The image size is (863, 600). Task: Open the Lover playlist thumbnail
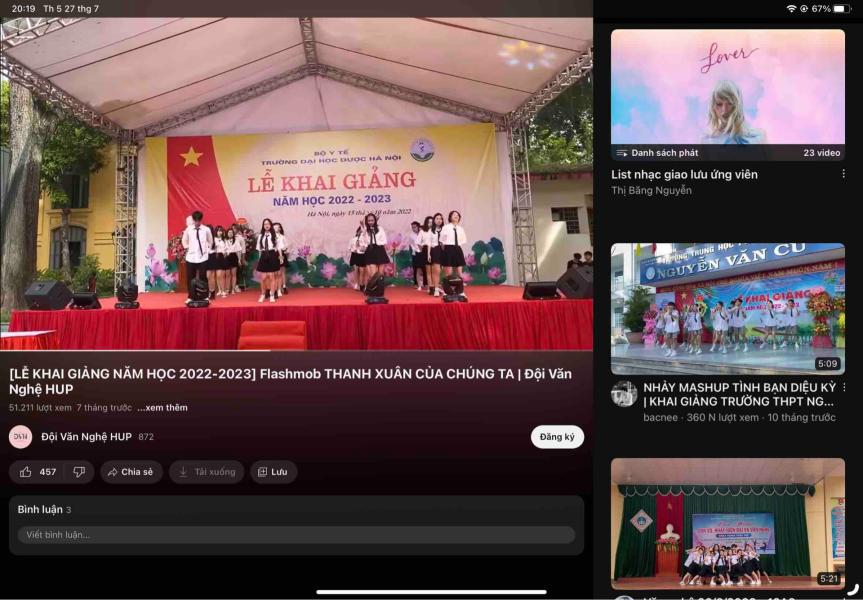coord(727,88)
